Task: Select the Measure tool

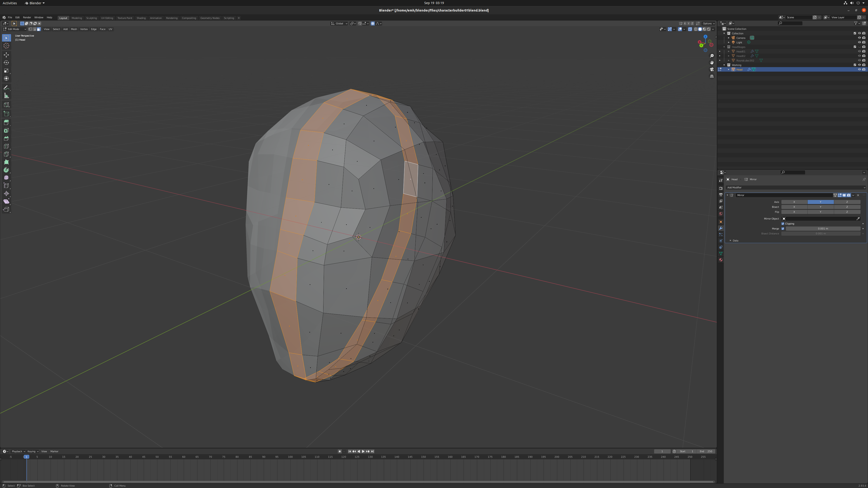Action: click(6, 96)
